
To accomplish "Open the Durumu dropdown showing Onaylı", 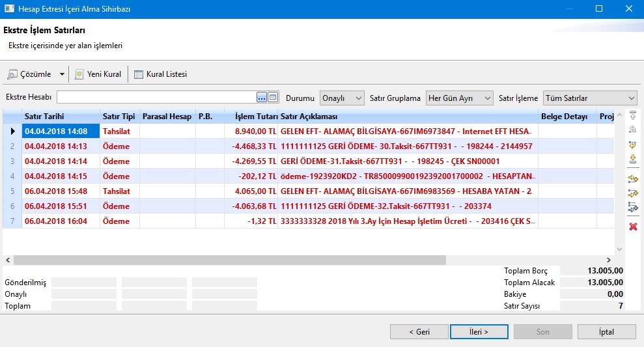I will pyautogui.click(x=342, y=98).
